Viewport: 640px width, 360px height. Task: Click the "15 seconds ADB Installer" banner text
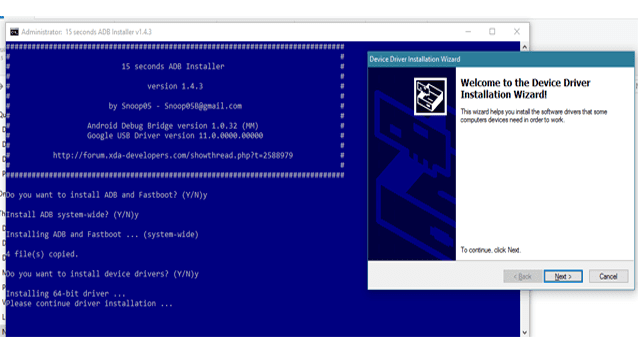click(x=173, y=67)
